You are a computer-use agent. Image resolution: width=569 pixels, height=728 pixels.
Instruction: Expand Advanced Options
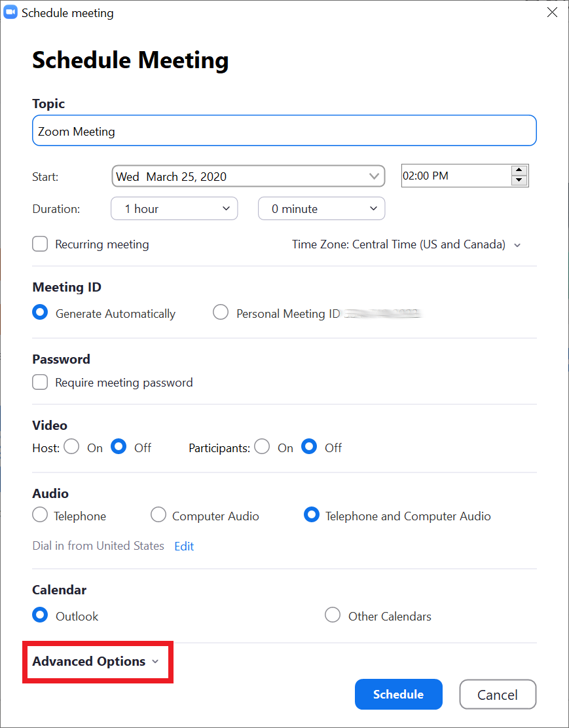click(x=96, y=661)
